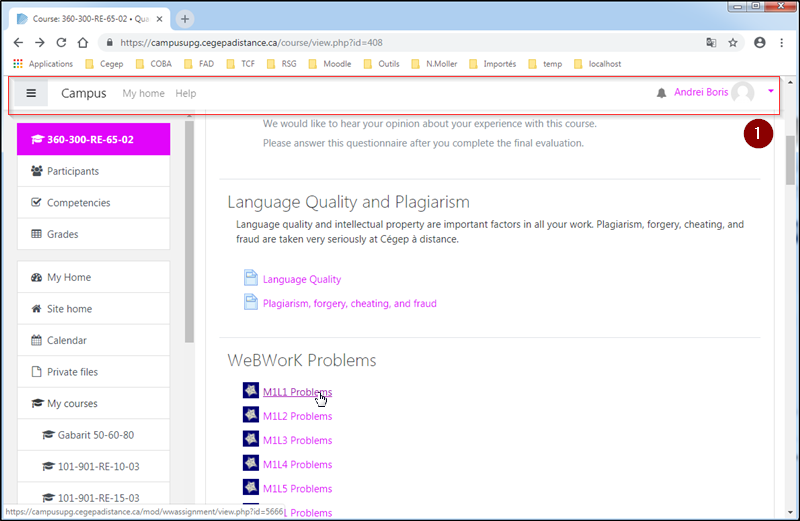Image resolution: width=800 pixels, height=521 pixels.
Task: Open Competencies in the sidebar
Action: [78, 203]
